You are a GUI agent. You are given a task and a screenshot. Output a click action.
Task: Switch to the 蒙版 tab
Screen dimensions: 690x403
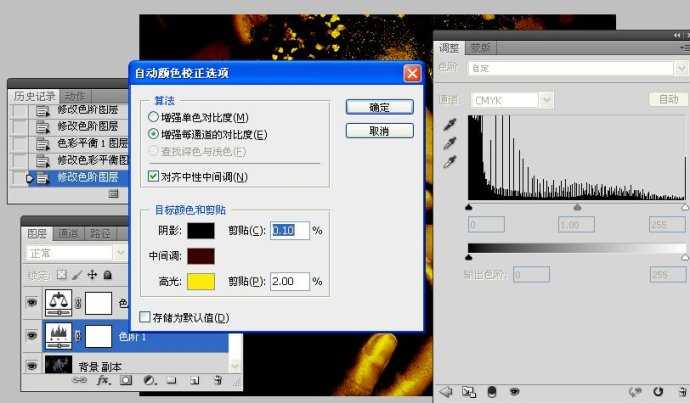pos(480,48)
